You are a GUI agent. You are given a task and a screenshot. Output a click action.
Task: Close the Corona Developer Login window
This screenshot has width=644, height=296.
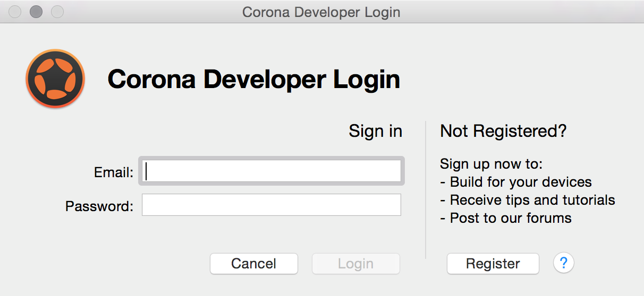click(x=15, y=12)
